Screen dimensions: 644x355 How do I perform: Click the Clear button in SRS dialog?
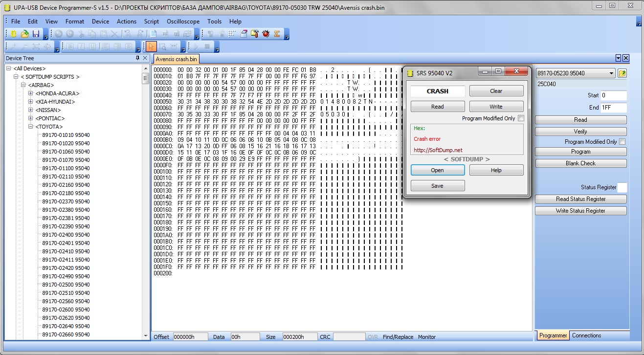click(496, 91)
